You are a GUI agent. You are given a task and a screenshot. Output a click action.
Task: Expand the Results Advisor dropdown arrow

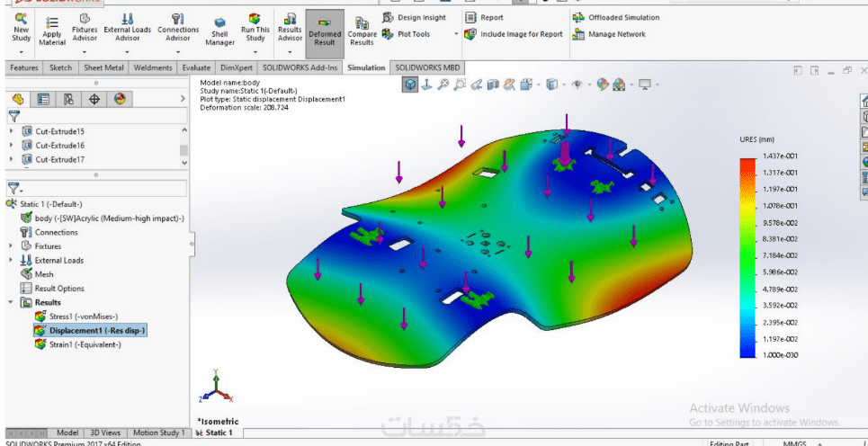tap(290, 52)
